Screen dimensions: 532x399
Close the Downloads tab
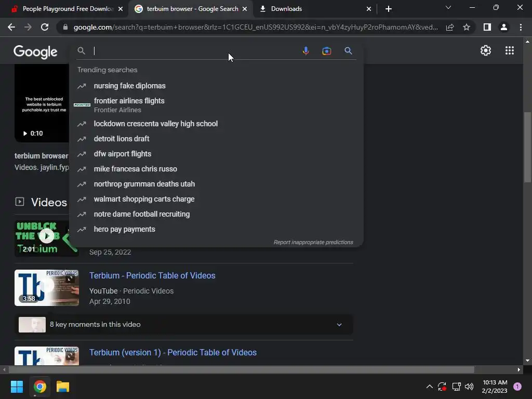click(x=369, y=9)
